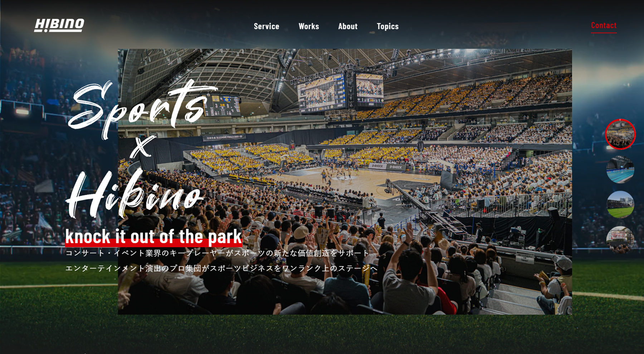The height and width of the screenshot is (354, 644).
Task: Open the outdoor big-screen crowd slide thumbnail
Action: click(x=620, y=240)
